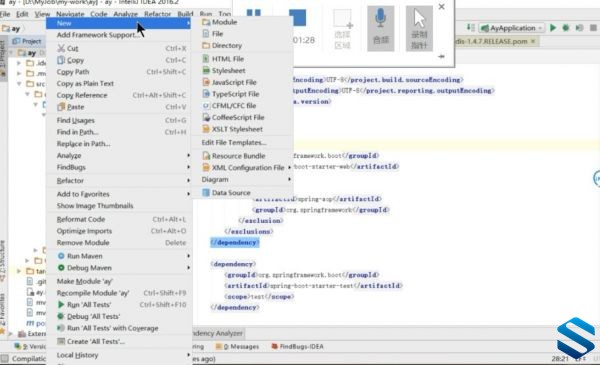Click the Run Maven gear icon

click(x=61, y=256)
